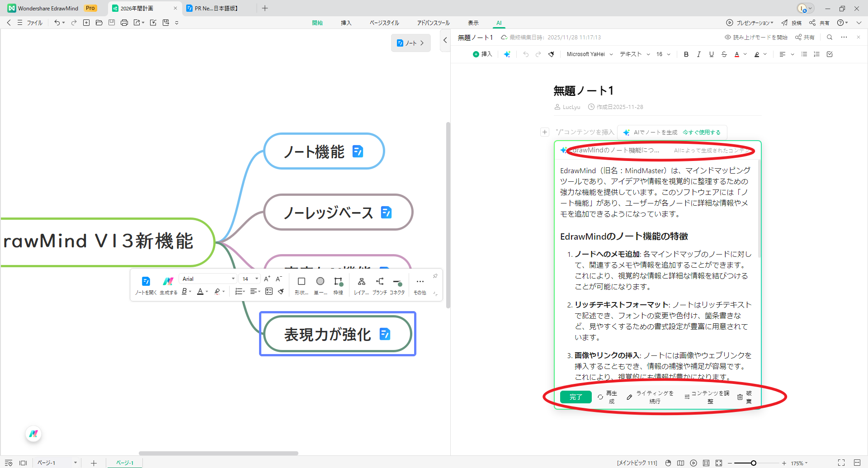Open the Arial font dropdown in floating toolbar
This screenshot has height=468, width=868.
click(208, 279)
